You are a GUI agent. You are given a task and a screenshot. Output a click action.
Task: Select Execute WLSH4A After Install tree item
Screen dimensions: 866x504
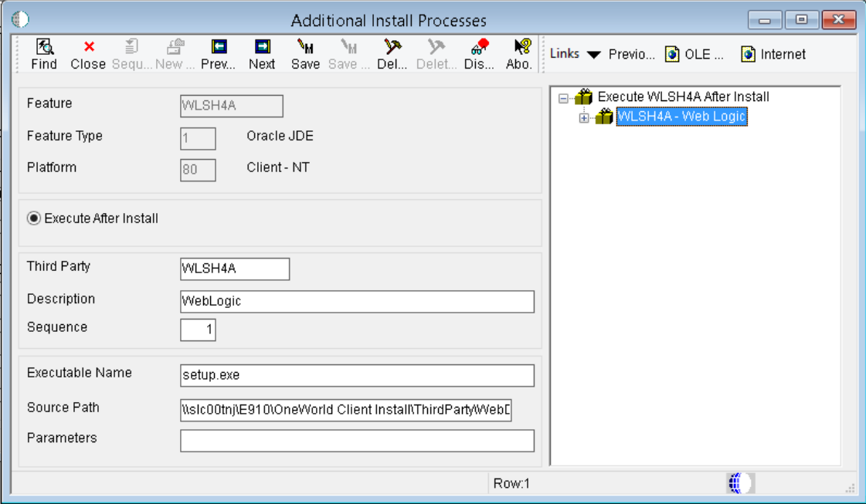click(683, 96)
